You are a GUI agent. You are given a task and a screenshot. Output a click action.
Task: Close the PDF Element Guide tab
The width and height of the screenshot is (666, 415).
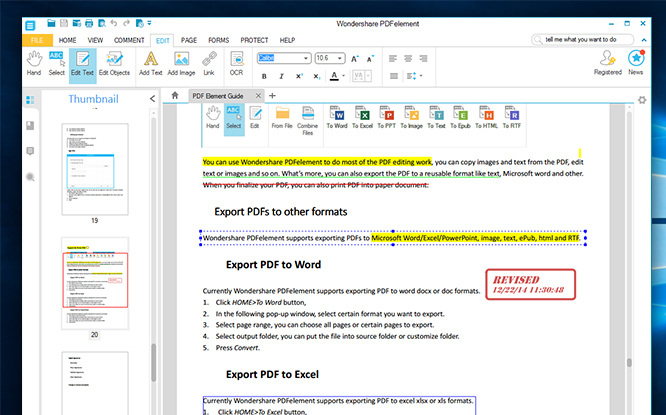pyautogui.click(x=258, y=96)
